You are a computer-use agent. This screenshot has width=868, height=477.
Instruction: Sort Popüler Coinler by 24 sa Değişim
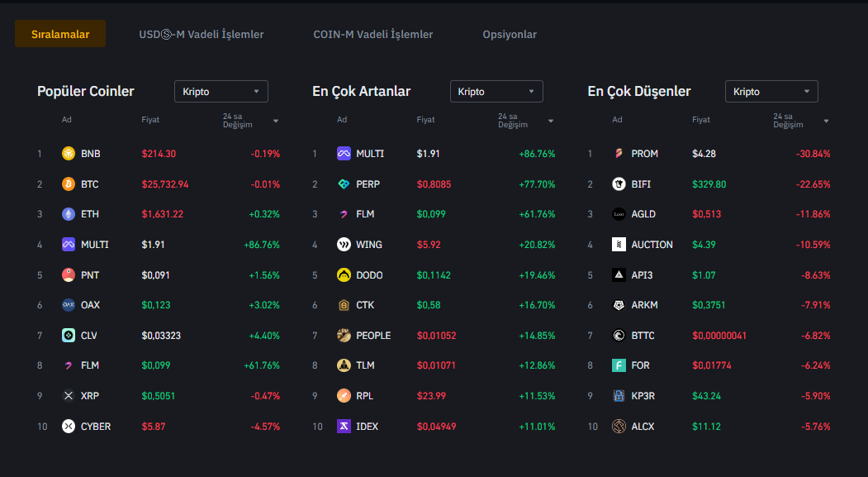point(250,121)
